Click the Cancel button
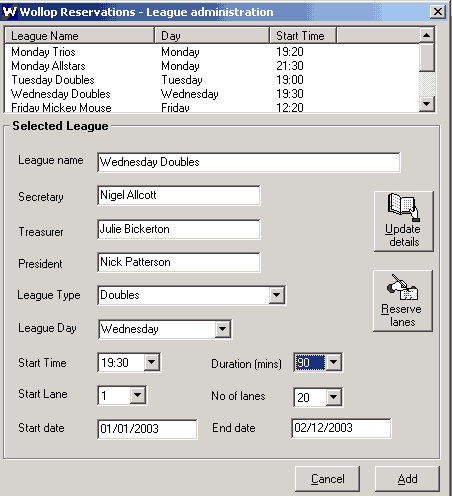 pyautogui.click(x=327, y=479)
